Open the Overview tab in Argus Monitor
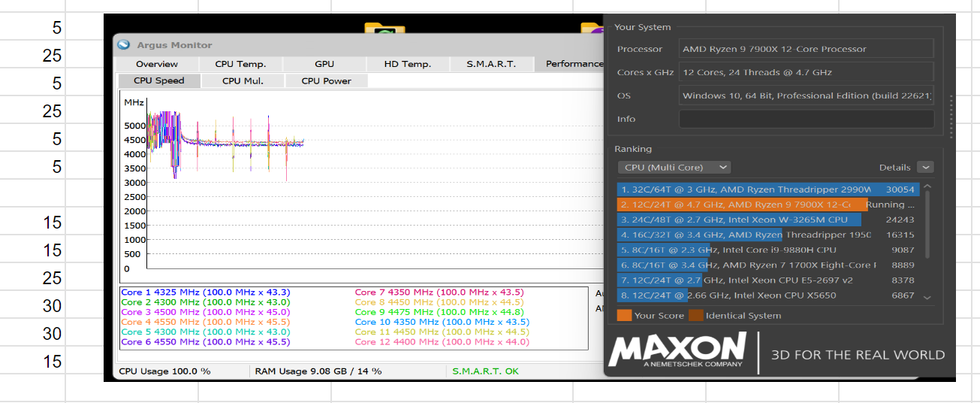Screen dimensions: 980x403 click(157, 64)
